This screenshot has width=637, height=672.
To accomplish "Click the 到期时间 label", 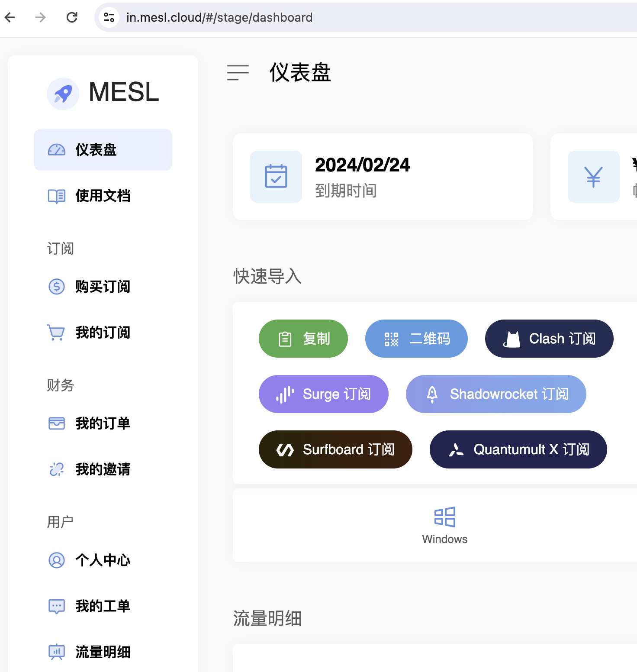I will 346,191.
